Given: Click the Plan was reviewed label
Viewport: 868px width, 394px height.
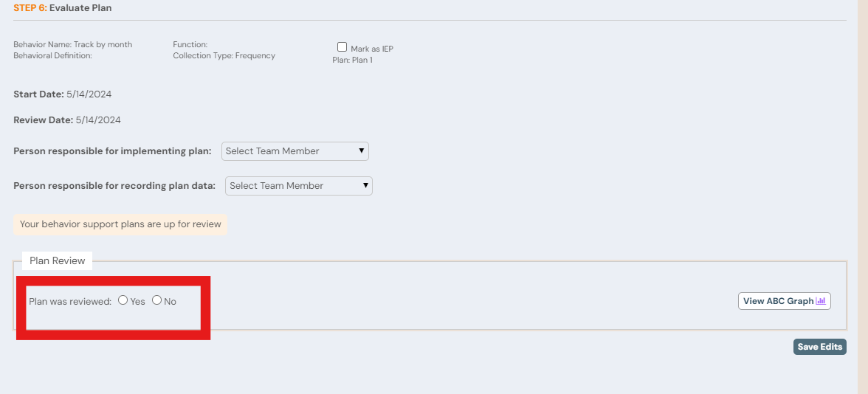Looking at the screenshot, I should [70, 301].
